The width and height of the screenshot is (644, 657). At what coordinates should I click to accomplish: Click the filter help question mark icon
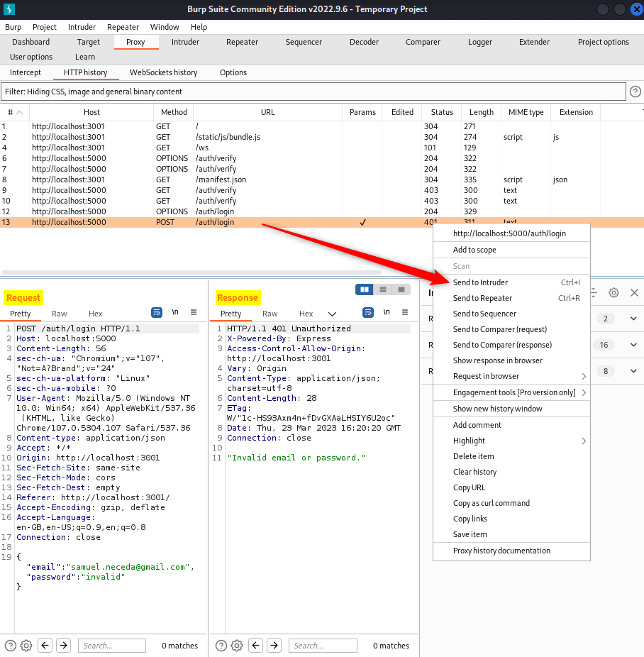[635, 92]
